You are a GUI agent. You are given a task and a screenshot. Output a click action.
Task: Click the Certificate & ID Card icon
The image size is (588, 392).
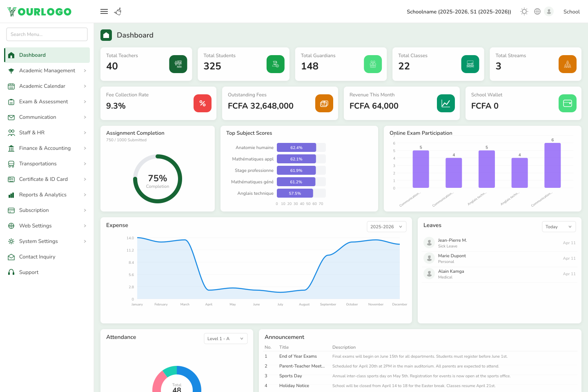click(11, 179)
